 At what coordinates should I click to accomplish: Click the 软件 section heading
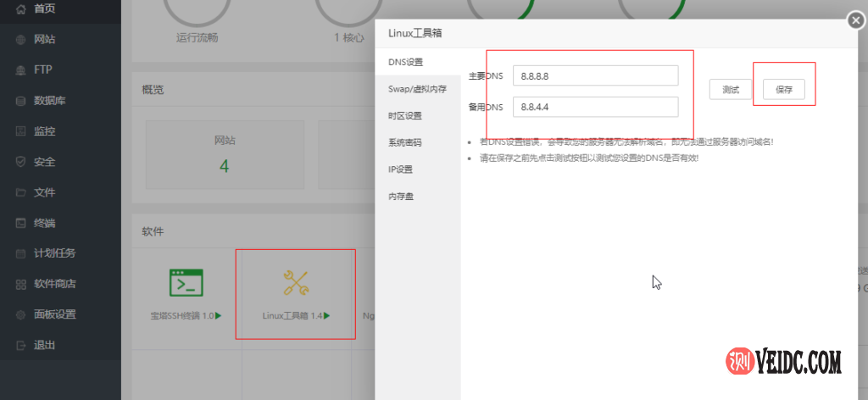tap(153, 232)
